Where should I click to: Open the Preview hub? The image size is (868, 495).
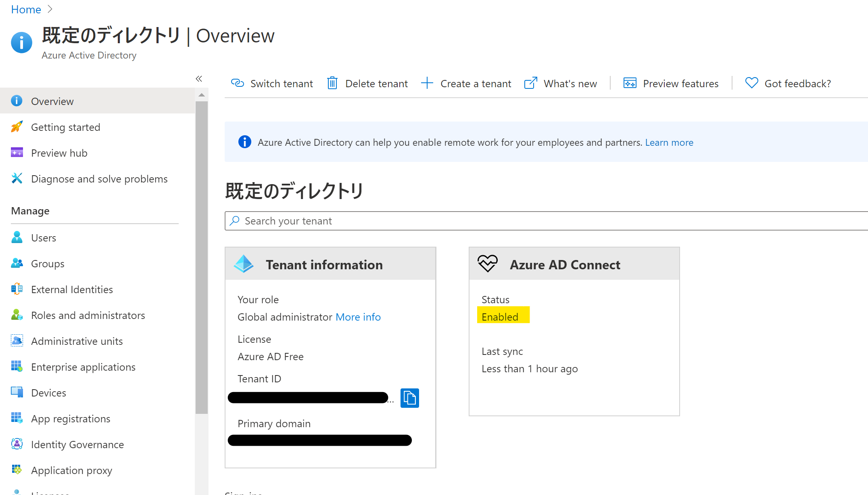[59, 153]
